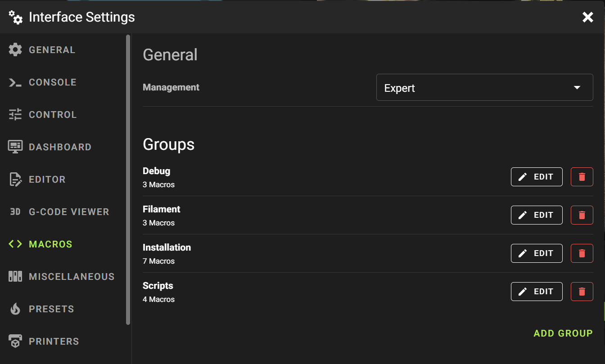Click the General gear icon in sidebar
Screen dimensions: 605x364
pyautogui.click(x=15, y=50)
